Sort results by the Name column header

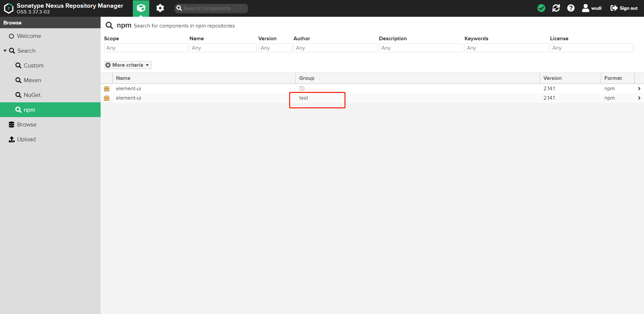[204, 78]
